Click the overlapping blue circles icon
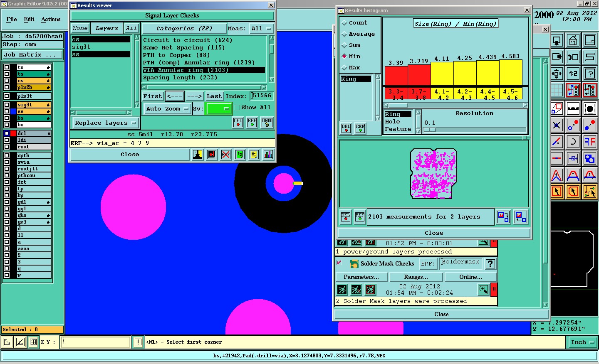This screenshot has width=599, height=364. pos(590,158)
